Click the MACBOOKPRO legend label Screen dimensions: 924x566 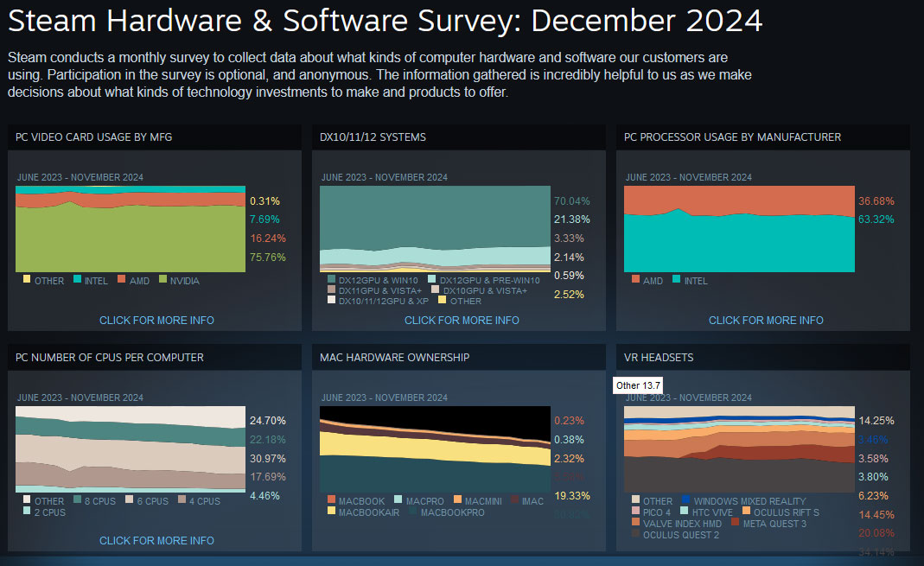(453, 512)
